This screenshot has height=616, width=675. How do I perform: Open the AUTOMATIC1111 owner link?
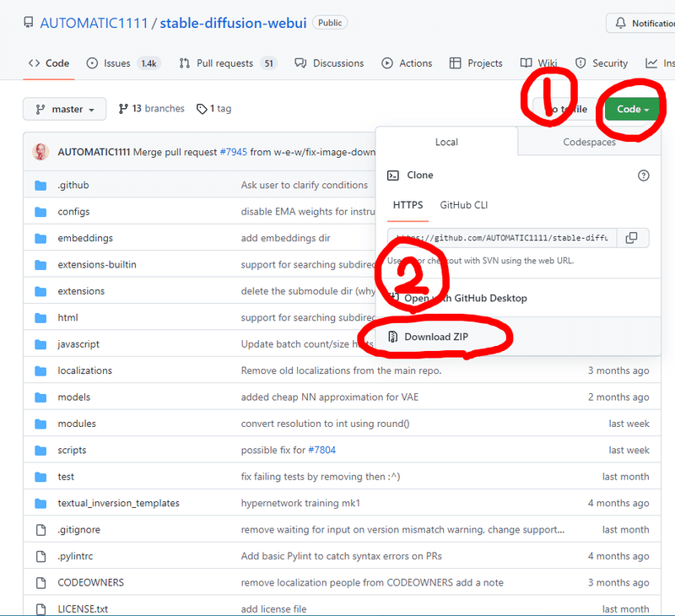94,23
